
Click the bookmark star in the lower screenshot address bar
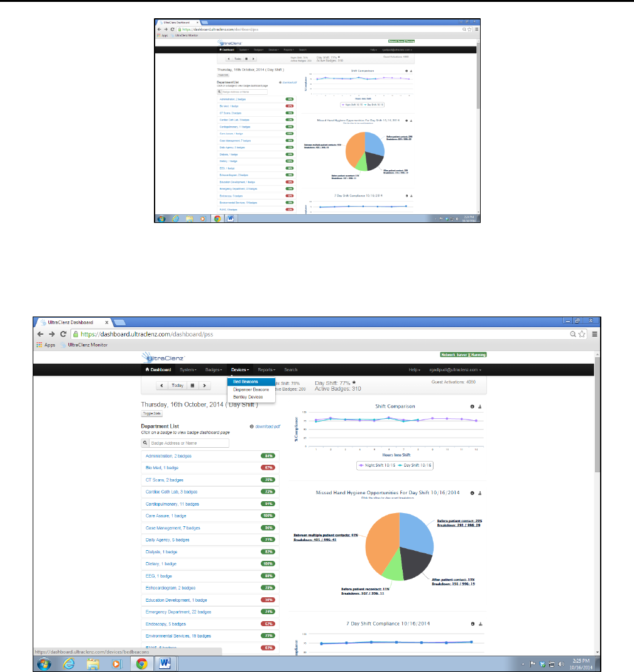582,334
